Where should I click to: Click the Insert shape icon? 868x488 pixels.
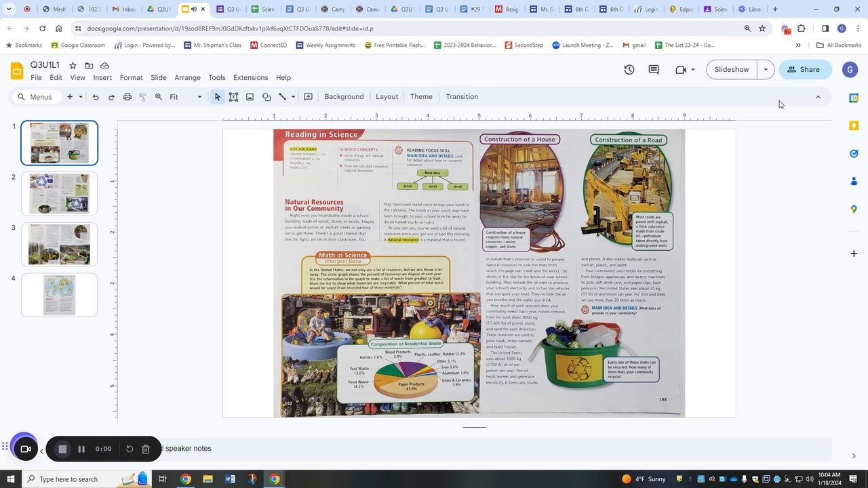tap(267, 97)
